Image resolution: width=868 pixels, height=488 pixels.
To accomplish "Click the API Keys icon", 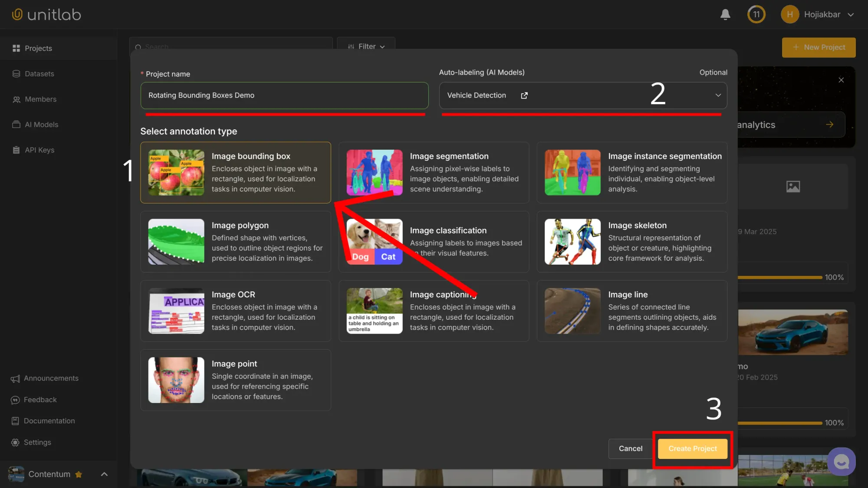I will click(x=16, y=150).
